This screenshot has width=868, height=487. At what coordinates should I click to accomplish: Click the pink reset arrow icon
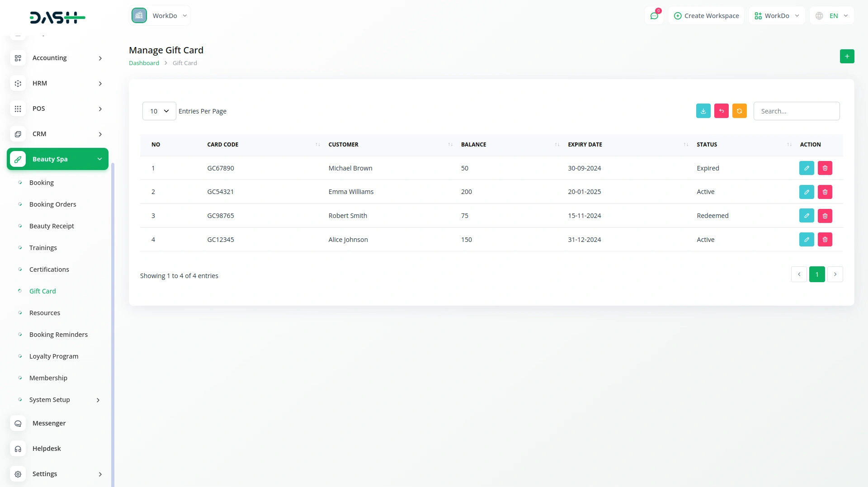point(721,111)
